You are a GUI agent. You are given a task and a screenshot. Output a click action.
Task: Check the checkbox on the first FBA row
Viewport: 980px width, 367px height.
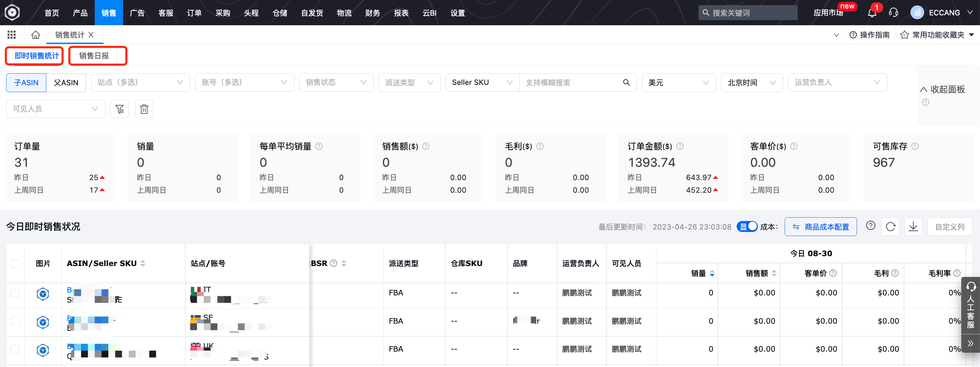point(15,292)
